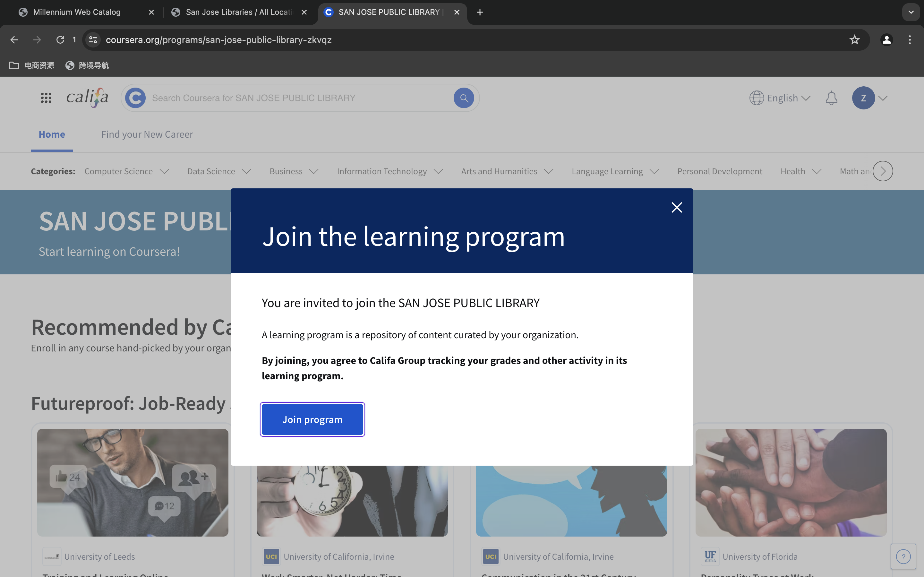924x577 pixels.
Task: Close the Millennium Web Catalog tab
Action: pyautogui.click(x=151, y=12)
